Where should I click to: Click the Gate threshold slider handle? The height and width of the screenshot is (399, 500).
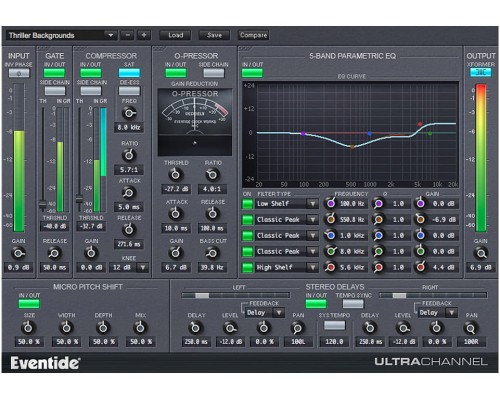coord(43,204)
